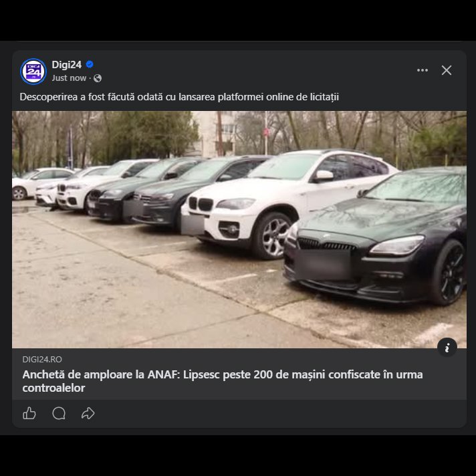Viewport: 476px width, 476px height.
Task: Click the Digi24 page name
Action: click(x=66, y=65)
